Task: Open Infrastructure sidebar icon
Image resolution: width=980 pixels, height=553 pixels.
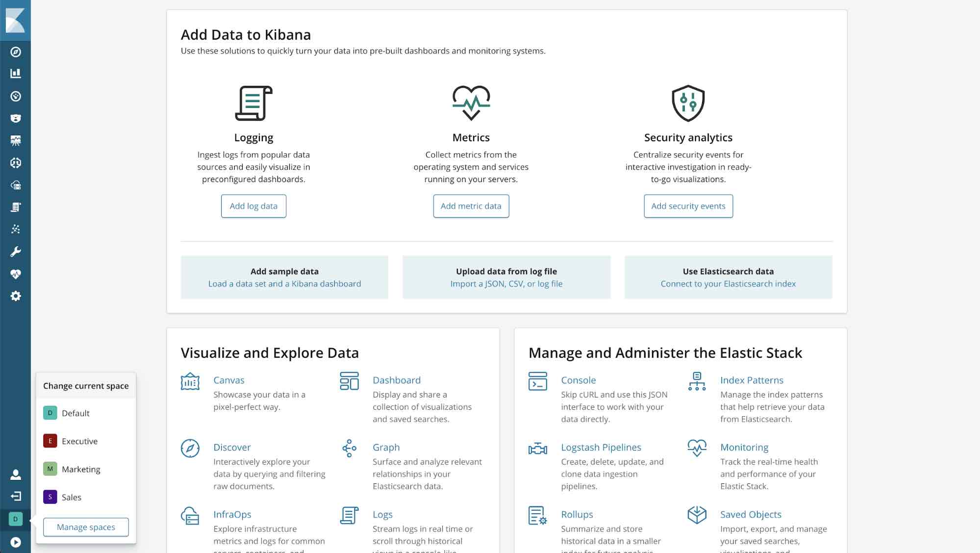Action: [16, 185]
